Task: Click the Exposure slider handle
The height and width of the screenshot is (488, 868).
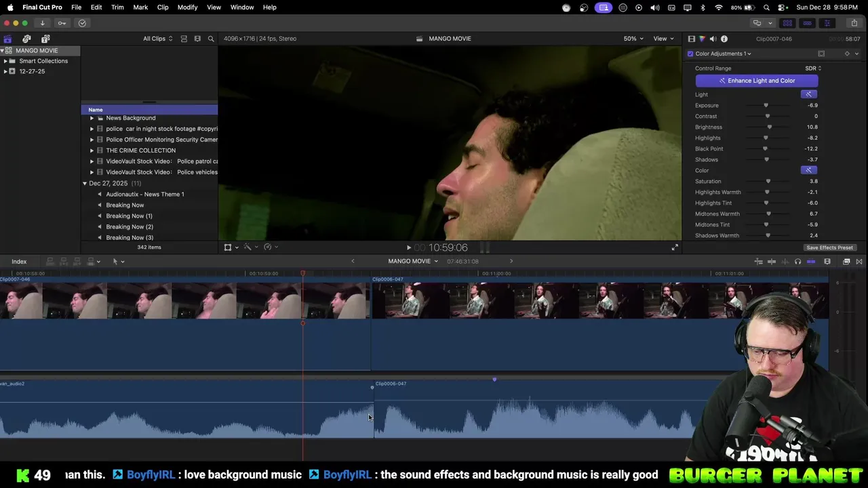Action: coord(766,105)
